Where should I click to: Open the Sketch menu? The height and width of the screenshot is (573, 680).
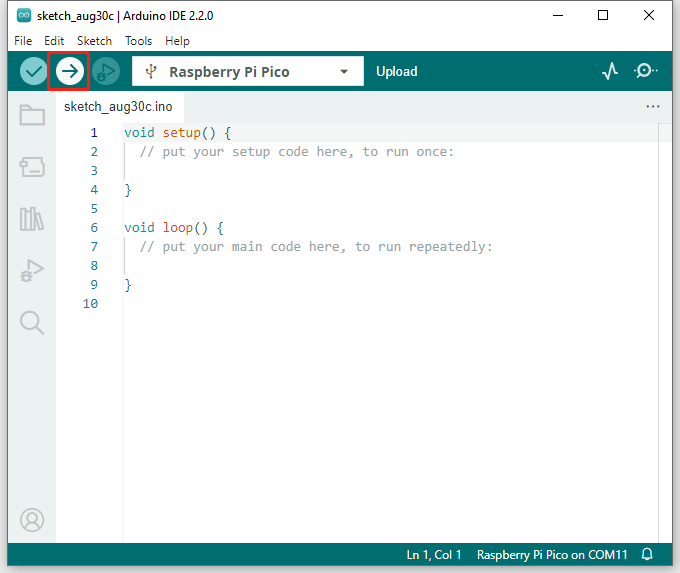pyautogui.click(x=95, y=41)
